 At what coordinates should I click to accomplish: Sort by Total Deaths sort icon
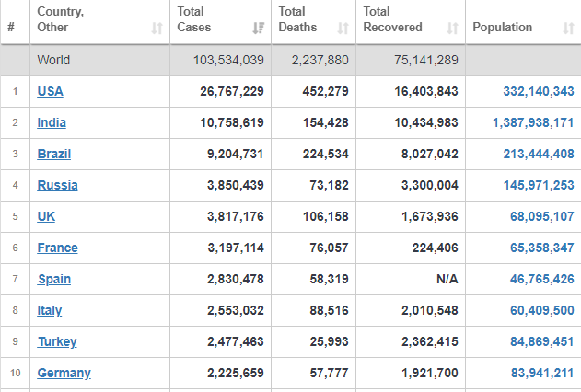click(343, 29)
